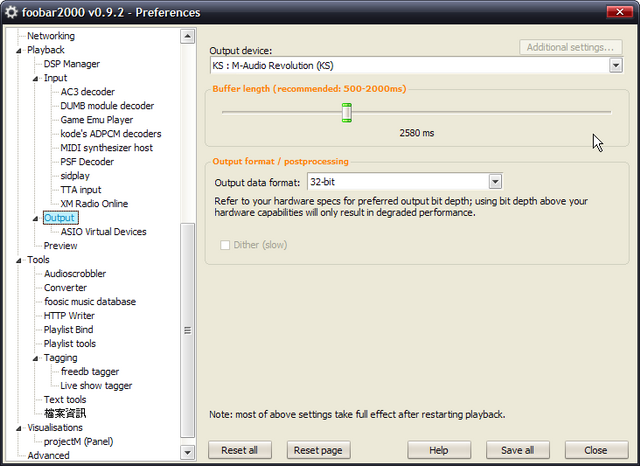Click the buffer length slider handle
Screen dimensions: 640x466
point(347,112)
